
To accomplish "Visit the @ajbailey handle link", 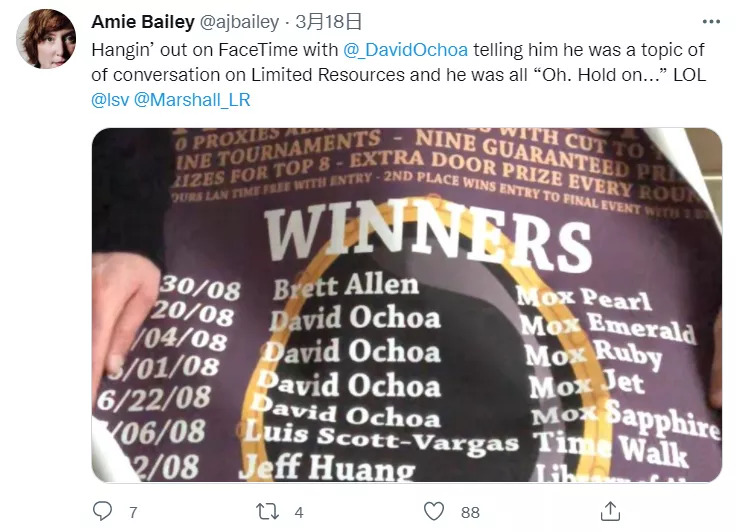I will 239,22.
